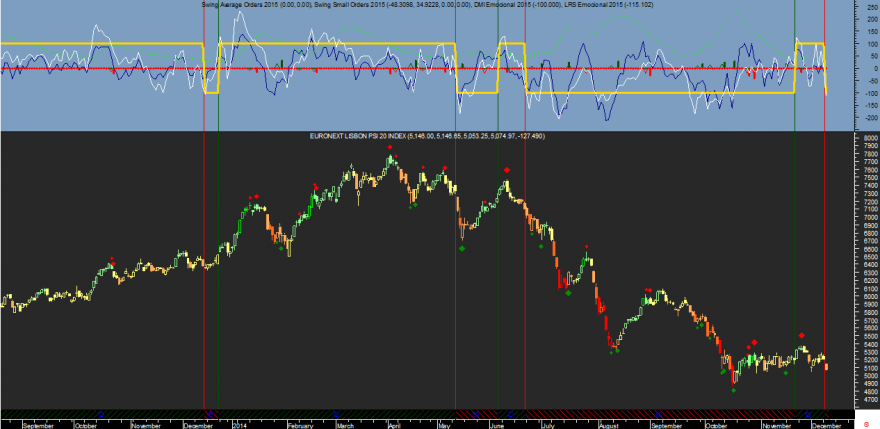Click the 7000 price axis label

coord(871,217)
